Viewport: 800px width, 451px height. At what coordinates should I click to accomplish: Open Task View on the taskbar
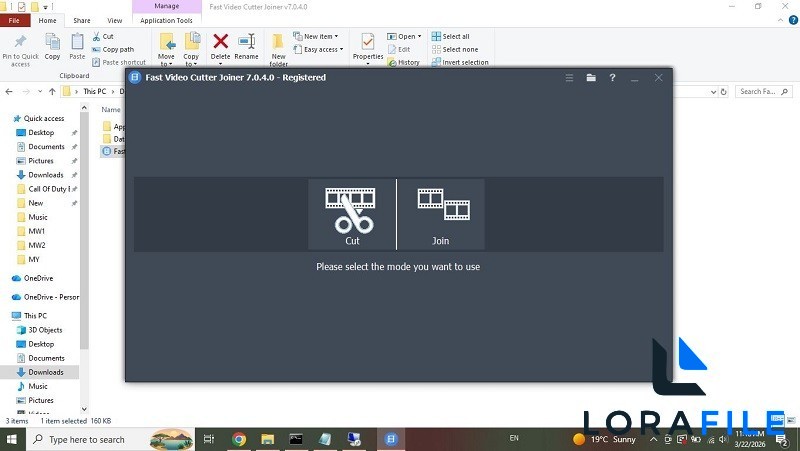pos(209,439)
